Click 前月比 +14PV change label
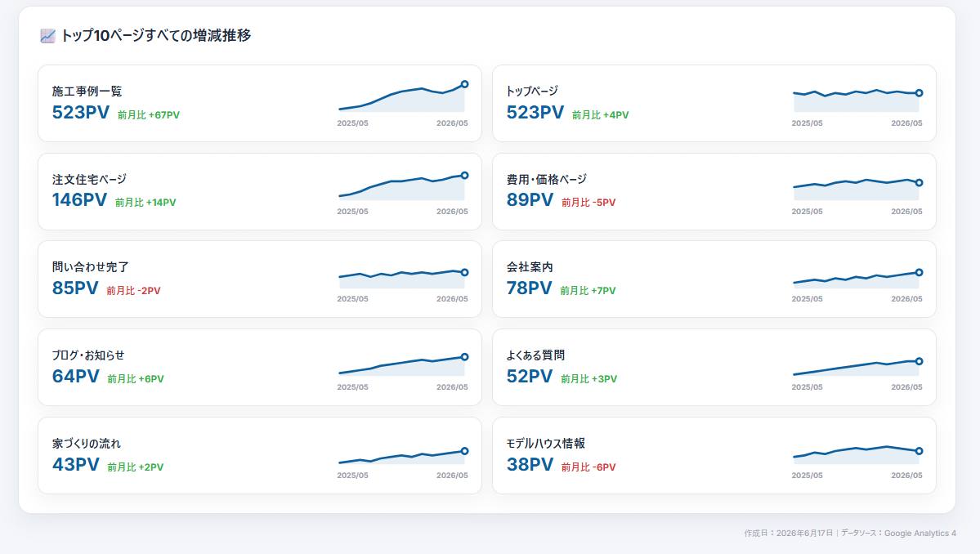980x554 pixels. 145,203
